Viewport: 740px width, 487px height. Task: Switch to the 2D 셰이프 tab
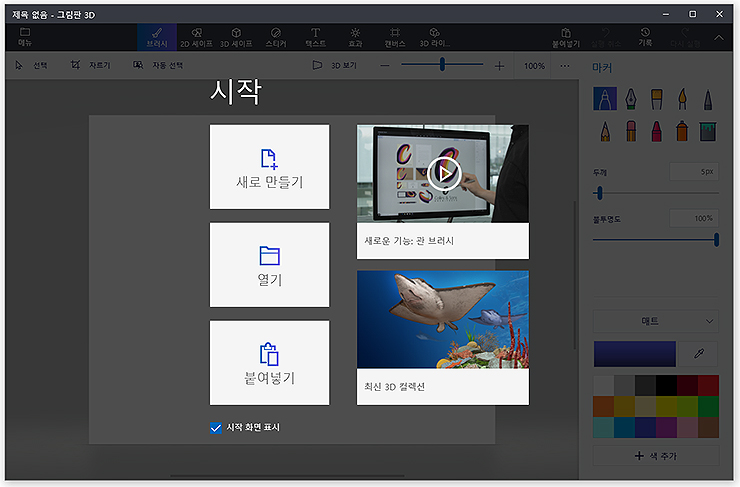pos(196,37)
